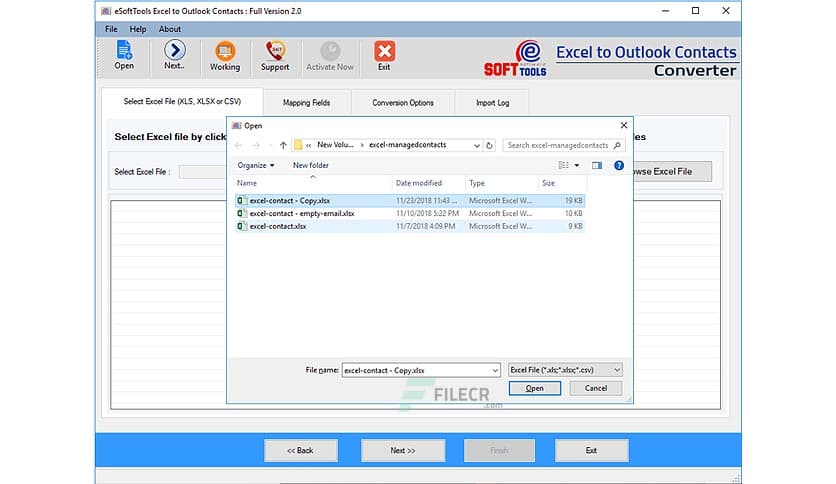
Task: Click the File name input field
Action: 416,370
